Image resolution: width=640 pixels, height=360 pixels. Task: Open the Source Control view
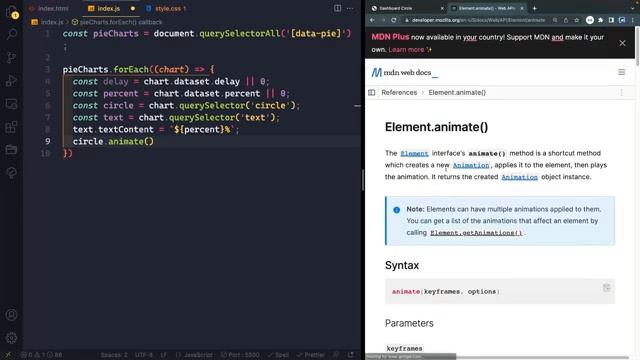(11, 57)
